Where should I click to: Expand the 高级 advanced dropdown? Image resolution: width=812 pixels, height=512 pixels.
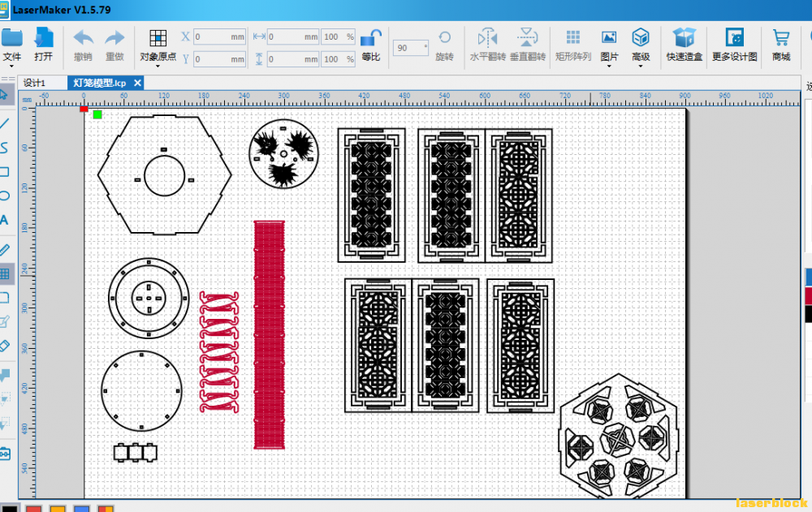coord(641,48)
